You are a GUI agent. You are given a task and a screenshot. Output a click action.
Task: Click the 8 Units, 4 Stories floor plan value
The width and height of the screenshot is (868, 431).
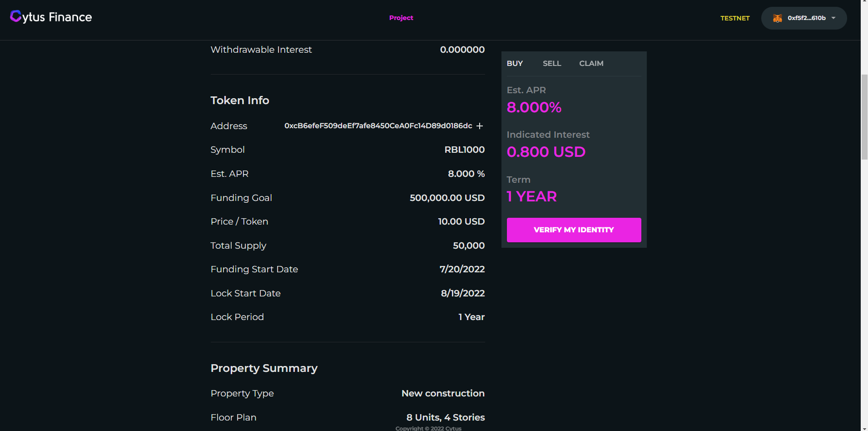[446, 417]
